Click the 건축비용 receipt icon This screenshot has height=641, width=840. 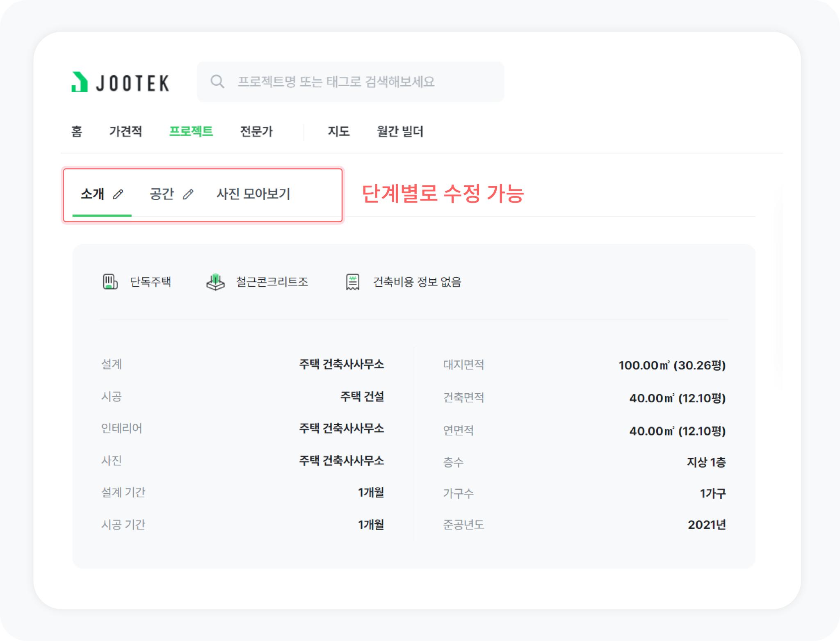(353, 282)
